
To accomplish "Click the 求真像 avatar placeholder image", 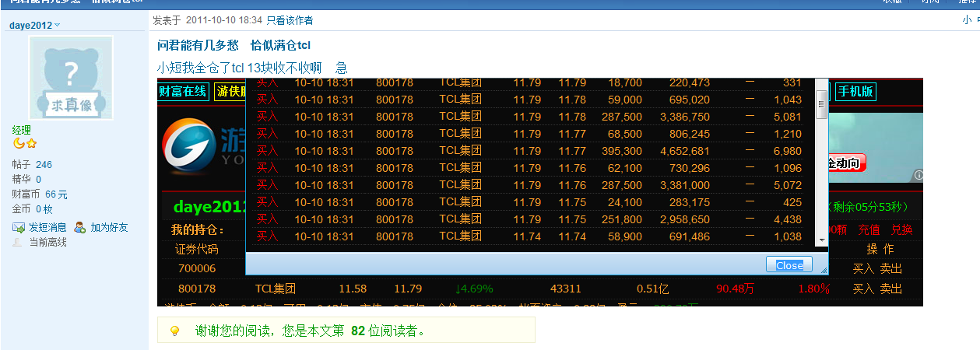I will (71, 78).
